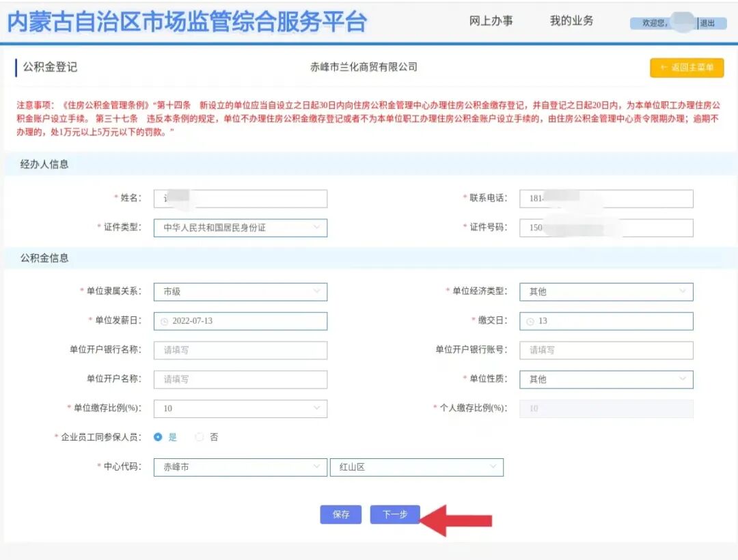Choose 否 for employee insurance participation
Image resolution: width=738 pixels, height=560 pixels.
coord(198,438)
